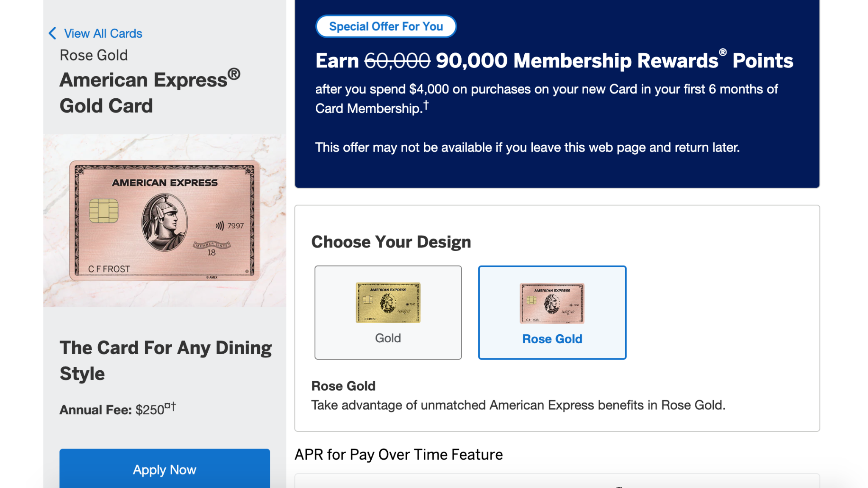Select the Rose Gold design option
Image resolution: width=868 pixels, height=488 pixels.
552,312
